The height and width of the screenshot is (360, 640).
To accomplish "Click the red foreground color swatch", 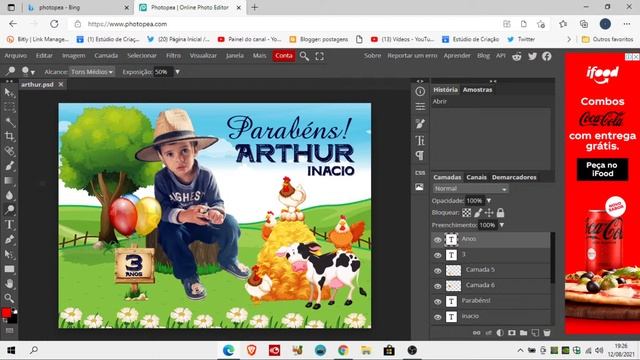I will [6, 313].
